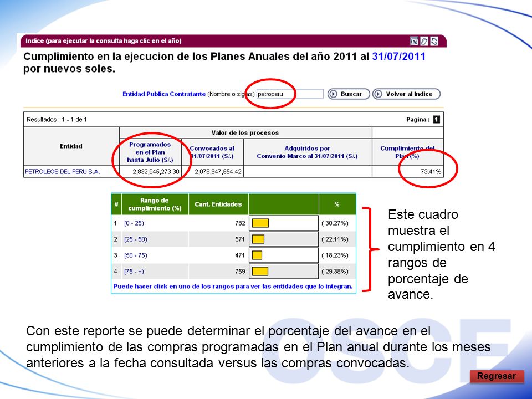Screen dimensions: 532x399
Task: Open the [0 - 25) compliance range
Action: [134, 223]
